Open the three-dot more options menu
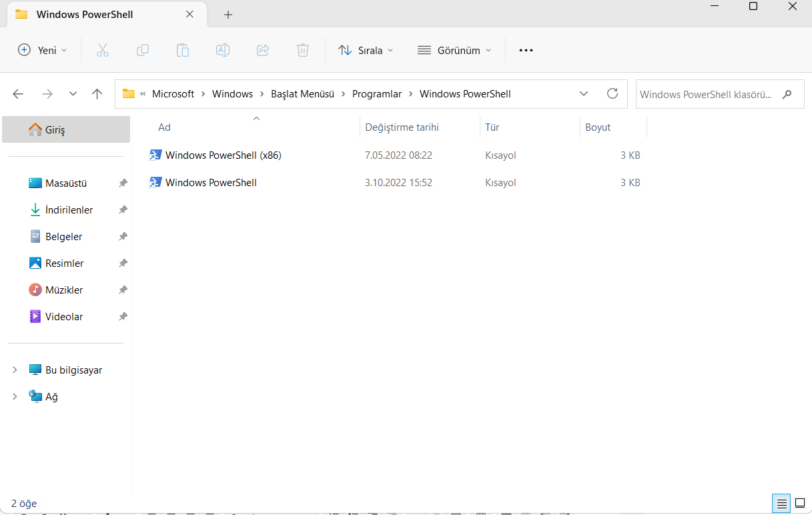Viewport: 812px width, 515px height. click(526, 50)
